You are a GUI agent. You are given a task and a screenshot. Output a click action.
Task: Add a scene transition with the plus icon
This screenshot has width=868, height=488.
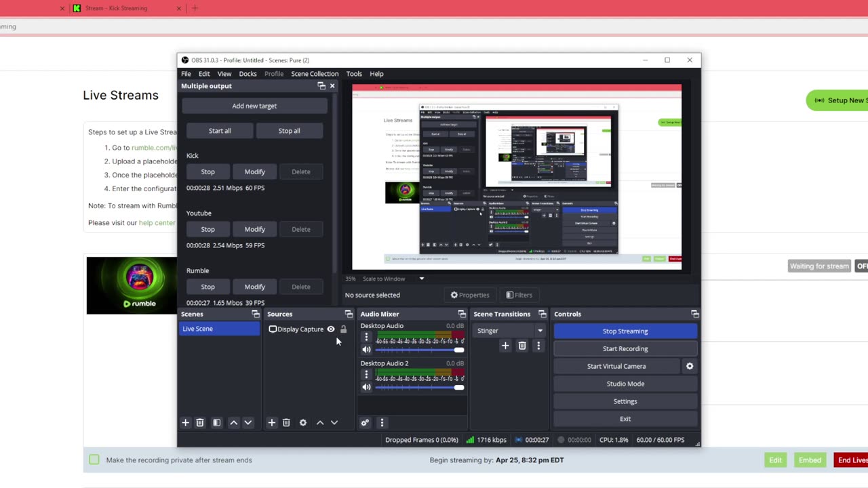(505, 346)
